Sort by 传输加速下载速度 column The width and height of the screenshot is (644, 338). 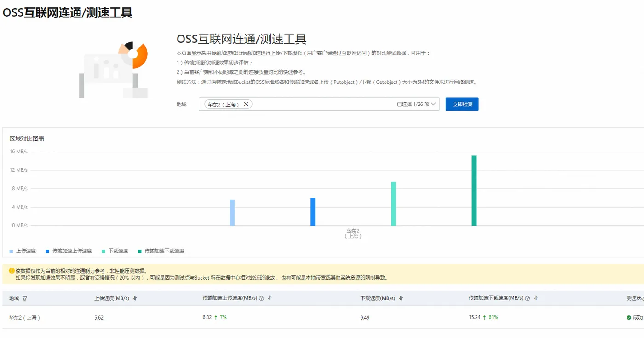[x=535, y=298]
